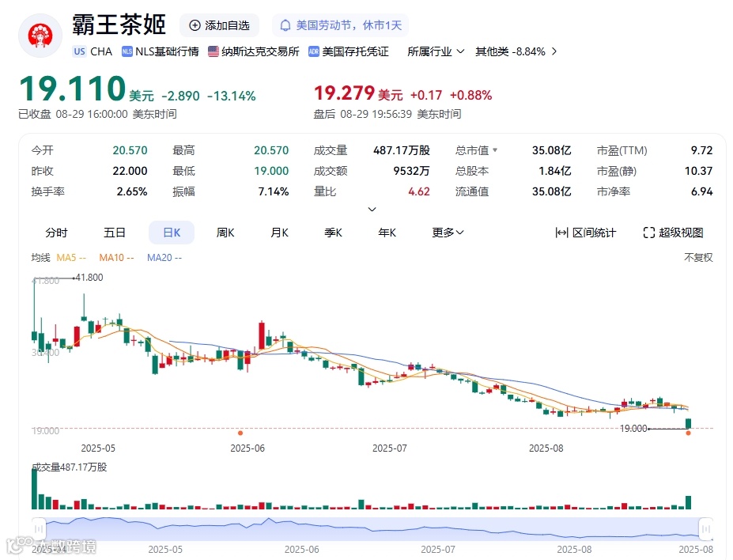Change the 不复权 adjustment setting
The image size is (733, 560).
[698, 258]
